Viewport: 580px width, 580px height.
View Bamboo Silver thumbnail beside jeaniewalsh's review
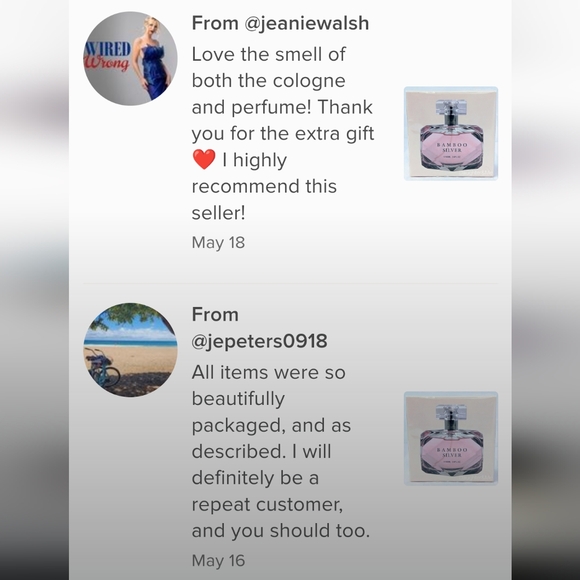451,134
